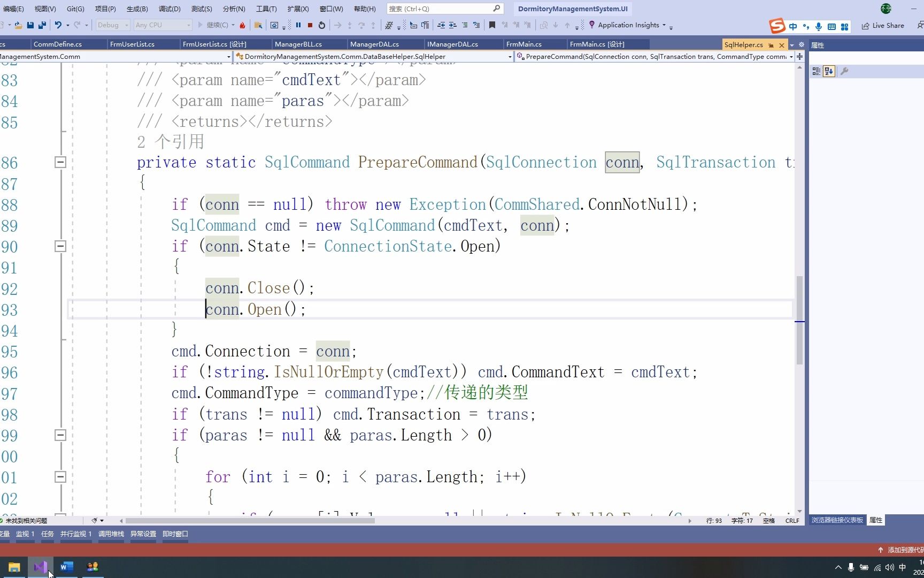
Task: Click the 继续(C) continue button
Action: [217, 25]
